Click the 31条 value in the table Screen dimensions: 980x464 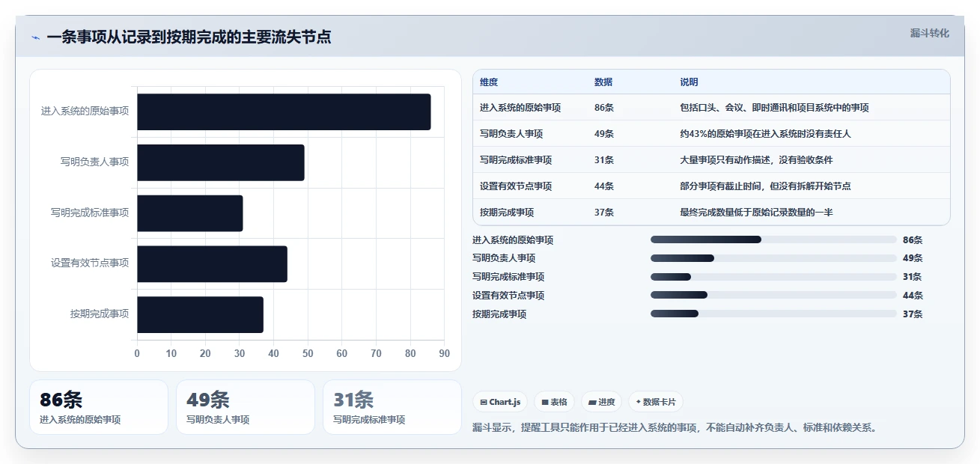pos(604,160)
